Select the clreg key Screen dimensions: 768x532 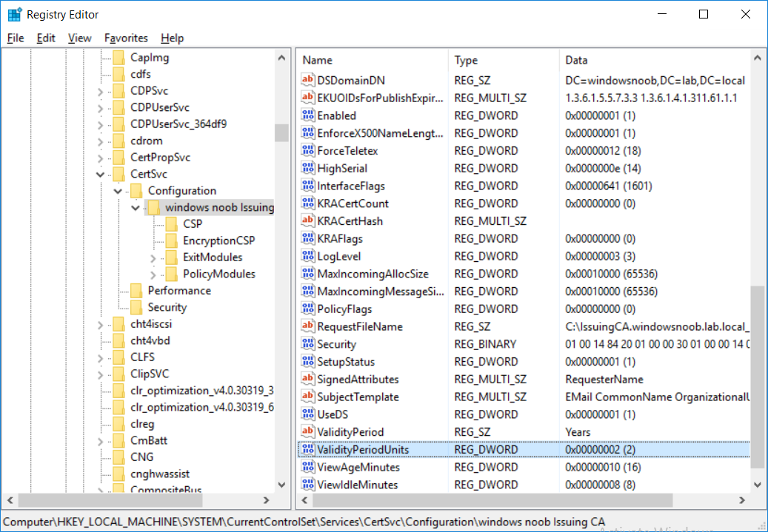click(x=142, y=423)
